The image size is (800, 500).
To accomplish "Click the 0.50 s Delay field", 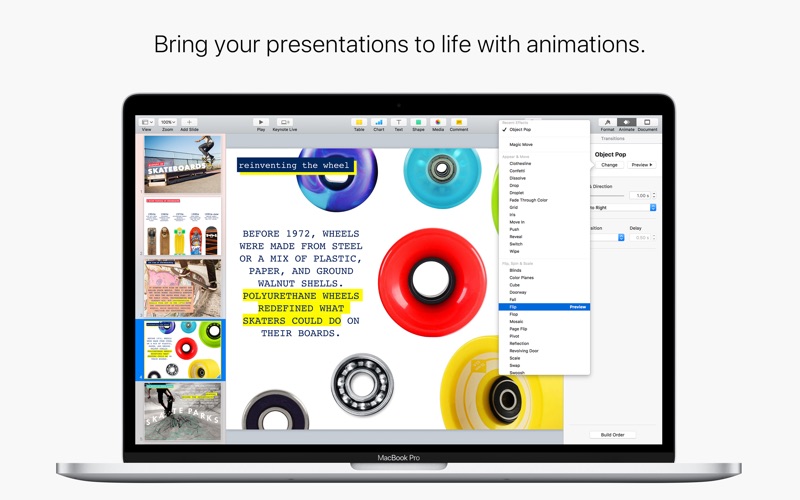I will coord(640,237).
